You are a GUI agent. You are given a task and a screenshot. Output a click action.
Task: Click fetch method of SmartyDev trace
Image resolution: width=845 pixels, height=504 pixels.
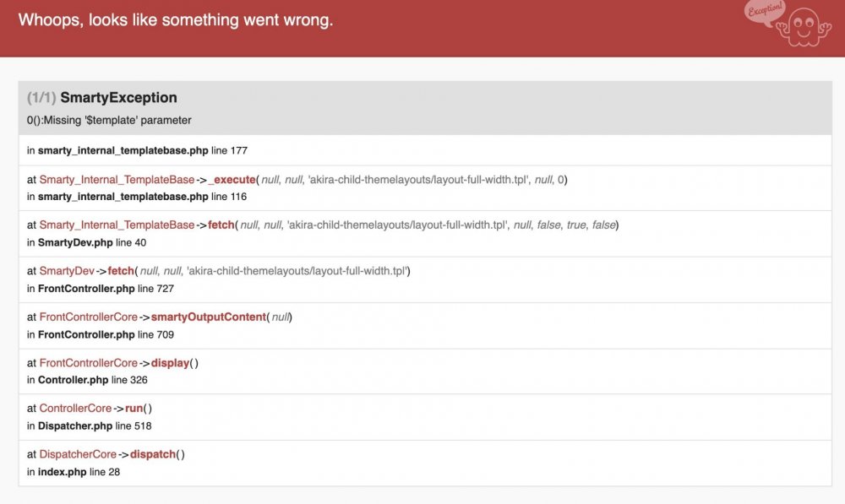click(122, 271)
